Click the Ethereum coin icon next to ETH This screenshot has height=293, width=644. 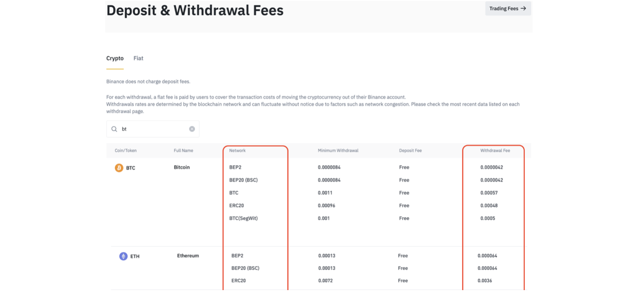123,256
